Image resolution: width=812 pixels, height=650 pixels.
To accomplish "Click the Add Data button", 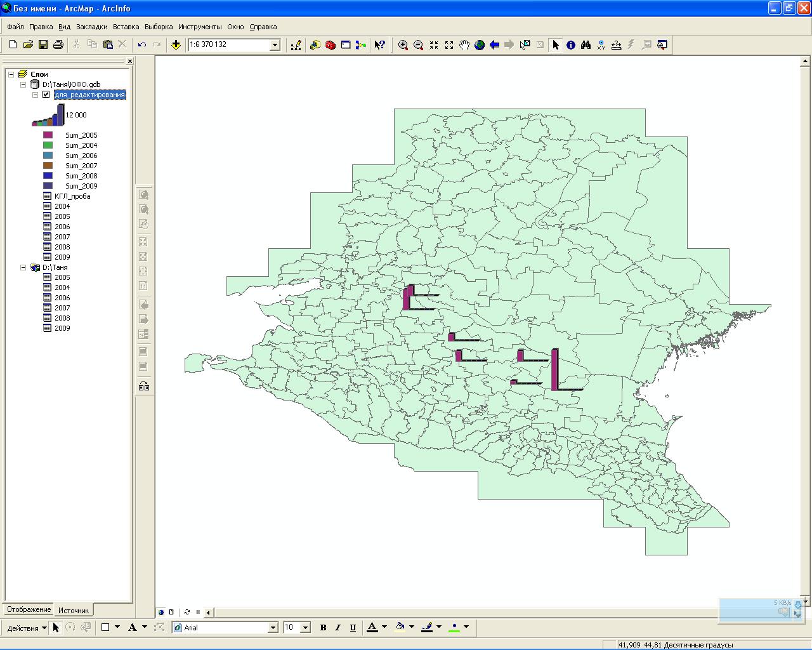I will (176, 44).
